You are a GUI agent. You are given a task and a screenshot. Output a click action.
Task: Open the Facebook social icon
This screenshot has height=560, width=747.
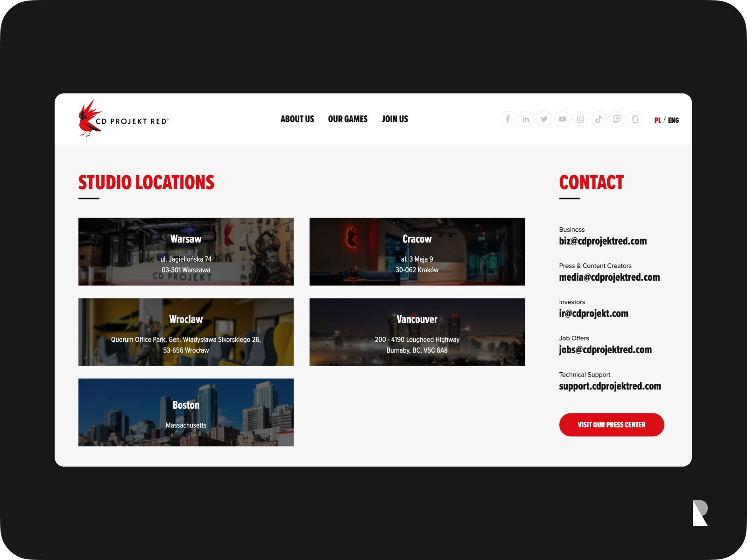tap(507, 119)
